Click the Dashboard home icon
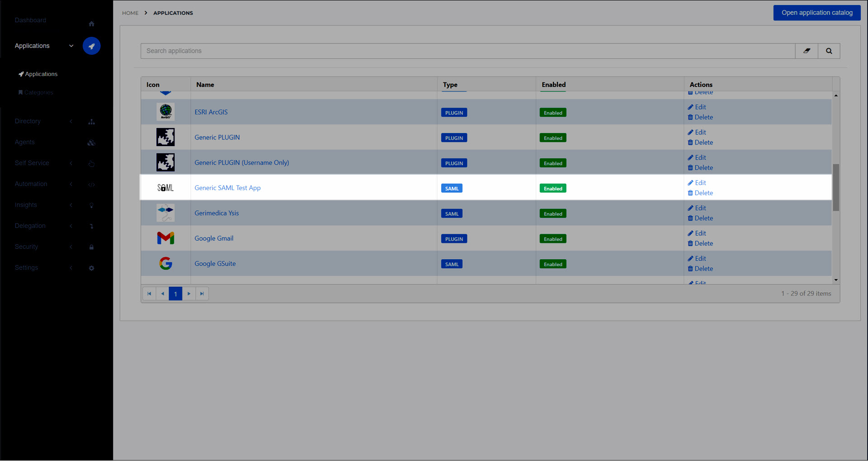The height and width of the screenshot is (461, 868). pos(91,24)
